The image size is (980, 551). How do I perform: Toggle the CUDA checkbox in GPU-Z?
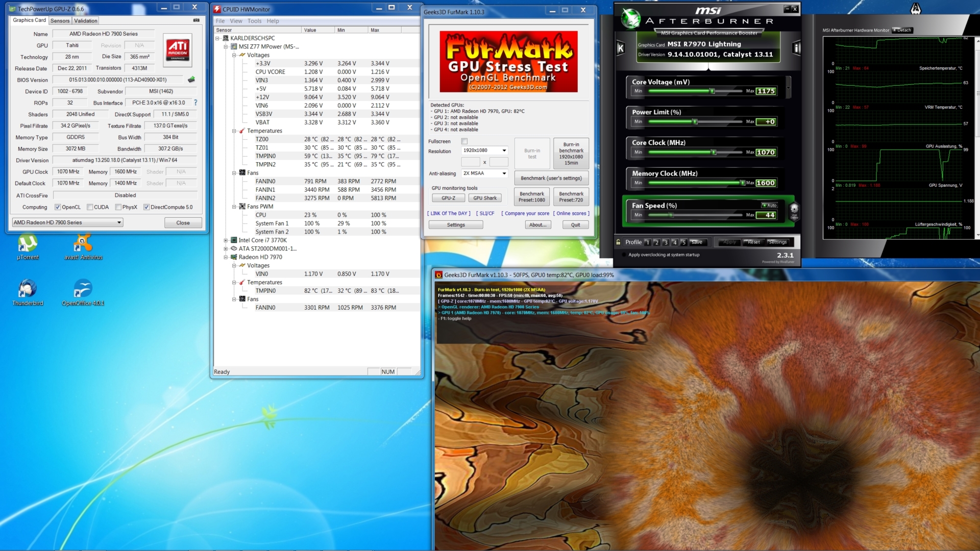(x=90, y=207)
